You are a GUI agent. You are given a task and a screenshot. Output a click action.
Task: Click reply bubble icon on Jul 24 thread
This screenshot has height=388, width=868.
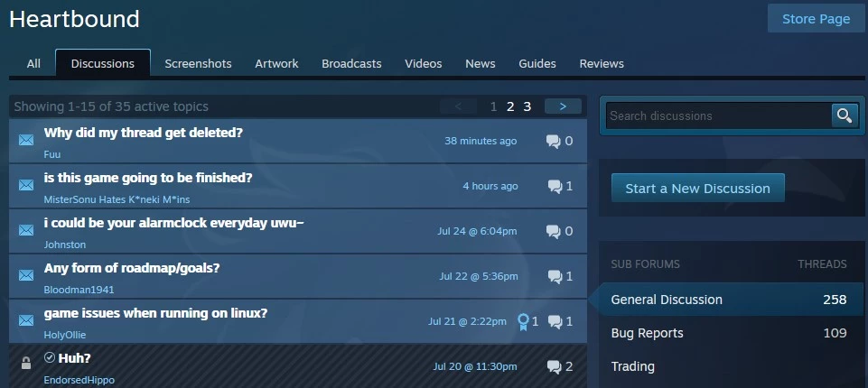pos(553,232)
